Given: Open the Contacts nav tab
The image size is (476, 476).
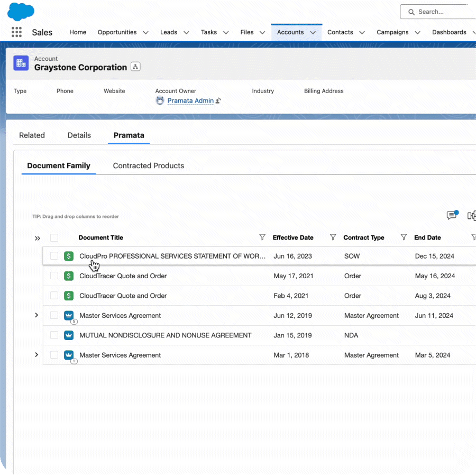Looking at the screenshot, I should coord(340,32).
